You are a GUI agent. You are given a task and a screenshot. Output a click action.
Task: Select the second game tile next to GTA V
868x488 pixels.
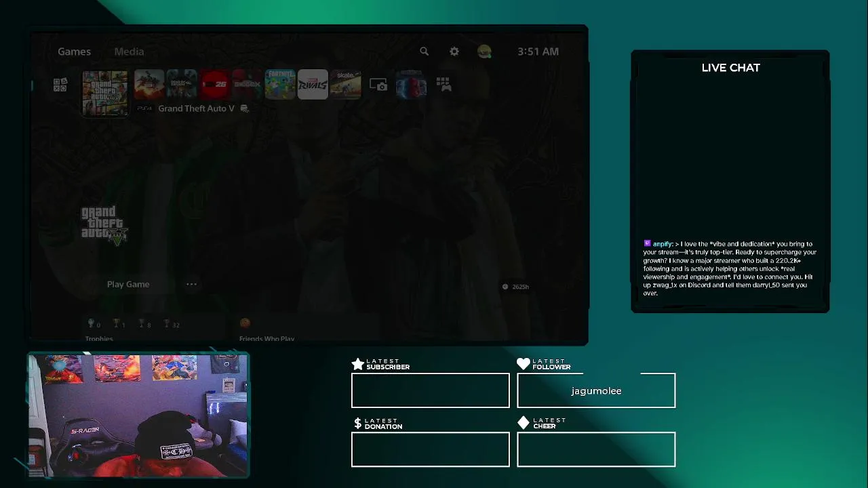[149, 85]
